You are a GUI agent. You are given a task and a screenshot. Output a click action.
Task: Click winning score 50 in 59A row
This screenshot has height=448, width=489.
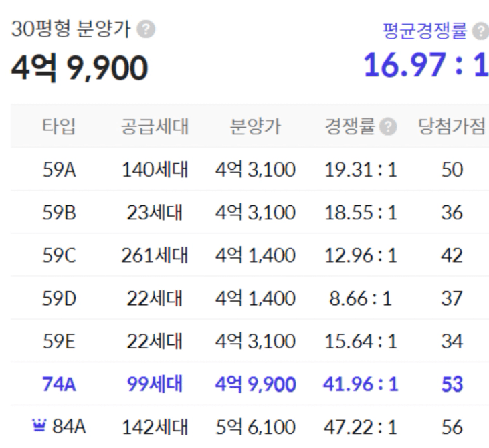coord(452,171)
